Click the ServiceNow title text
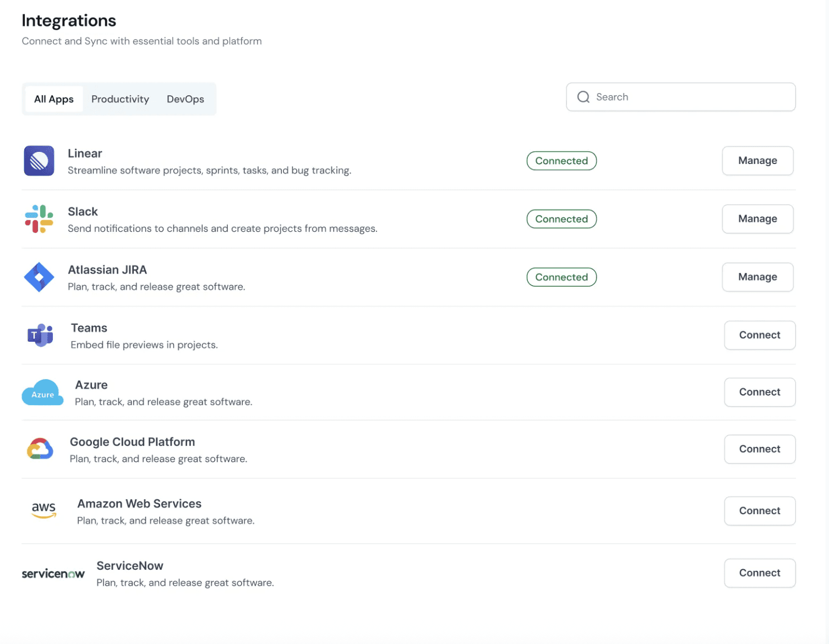829x644 pixels. (x=130, y=566)
